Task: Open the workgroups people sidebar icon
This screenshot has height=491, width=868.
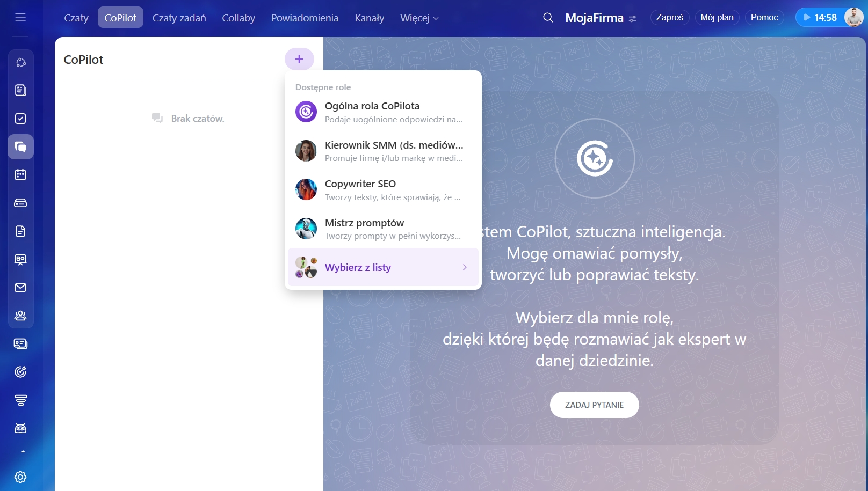Action: pyautogui.click(x=20, y=316)
